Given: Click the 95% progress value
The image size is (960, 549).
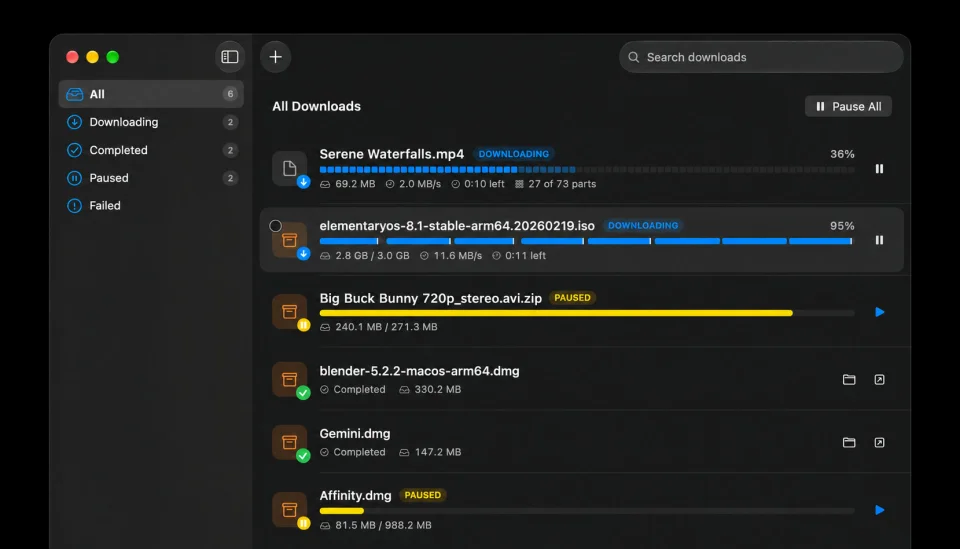Looking at the screenshot, I should (842, 226).
